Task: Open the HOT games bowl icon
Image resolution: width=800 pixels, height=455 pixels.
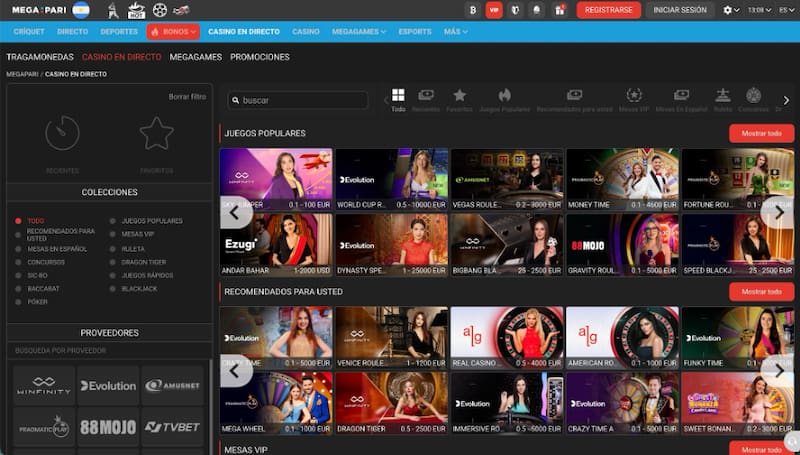Action: click(x=136, y=10)
